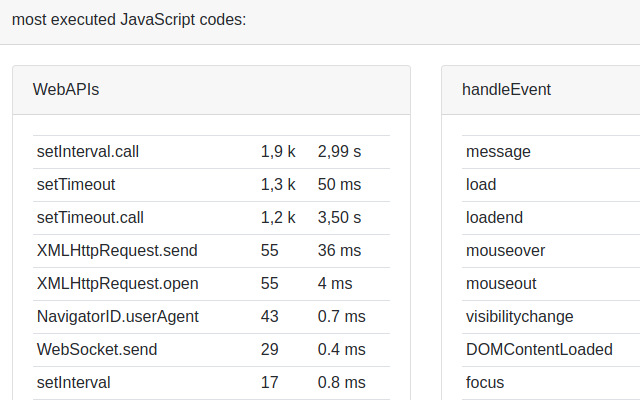This screenshot has height=400, width=640.
Task: Click the 4 ms duration value
Action: coord(335,284)
